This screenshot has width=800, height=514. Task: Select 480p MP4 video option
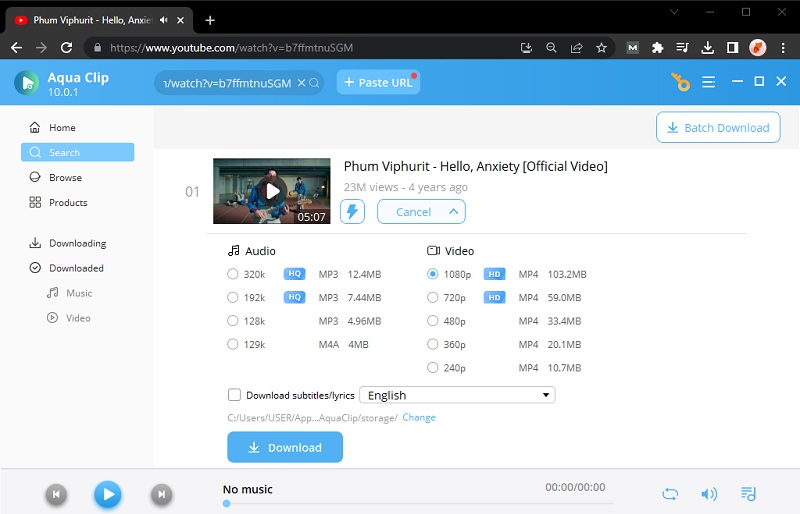point(433,321)
